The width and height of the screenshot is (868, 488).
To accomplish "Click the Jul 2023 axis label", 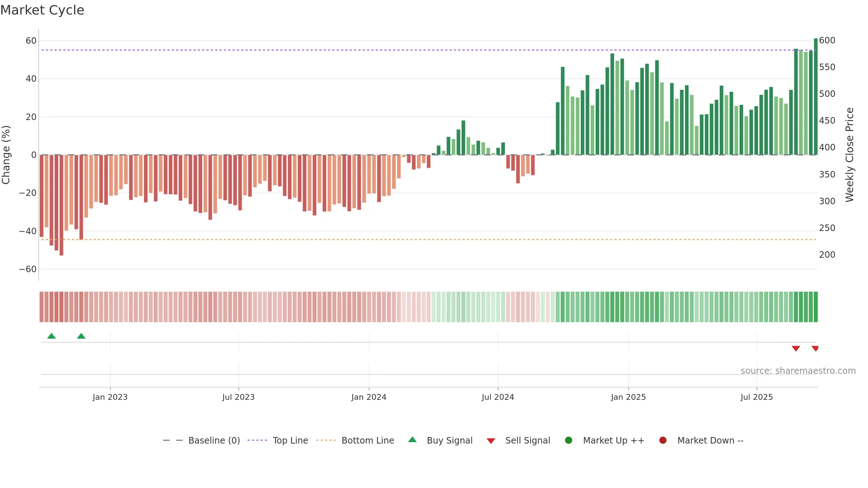I will 238,397.
